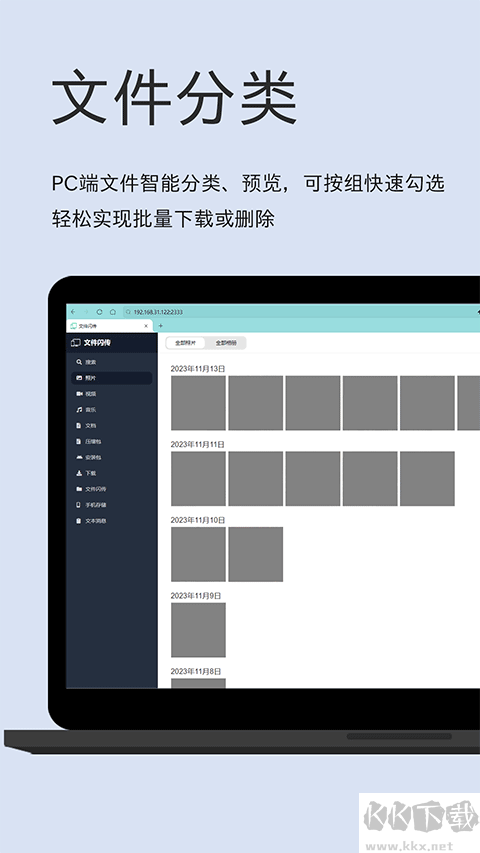Click the 2023年11月10日 date heading
This screenshot has width=480, height=853.
tap(198, 520)
